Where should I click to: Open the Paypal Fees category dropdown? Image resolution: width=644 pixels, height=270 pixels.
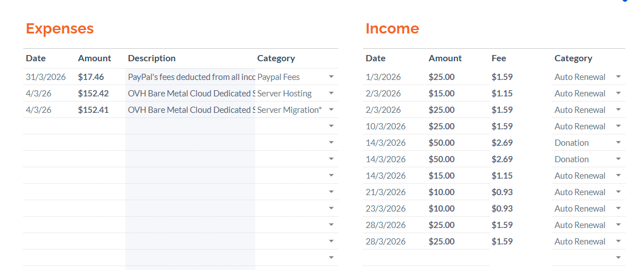[x=331, y=77]
